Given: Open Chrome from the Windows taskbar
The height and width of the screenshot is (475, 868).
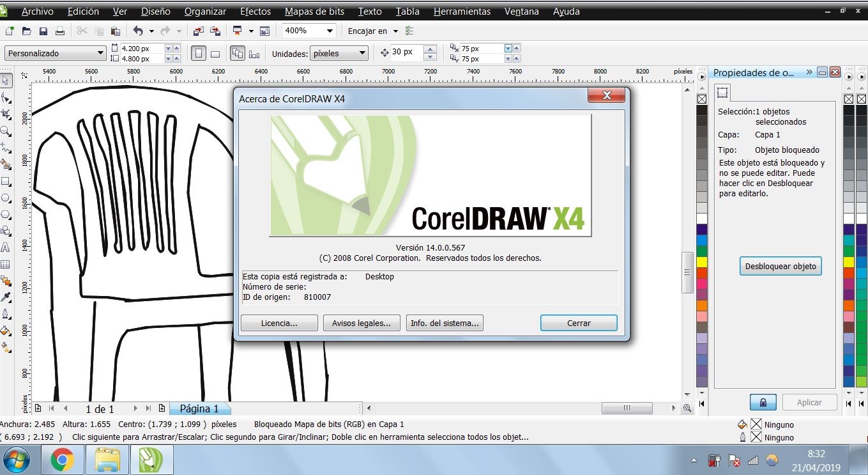Looking at the screenshot, I should pos(63,460).
